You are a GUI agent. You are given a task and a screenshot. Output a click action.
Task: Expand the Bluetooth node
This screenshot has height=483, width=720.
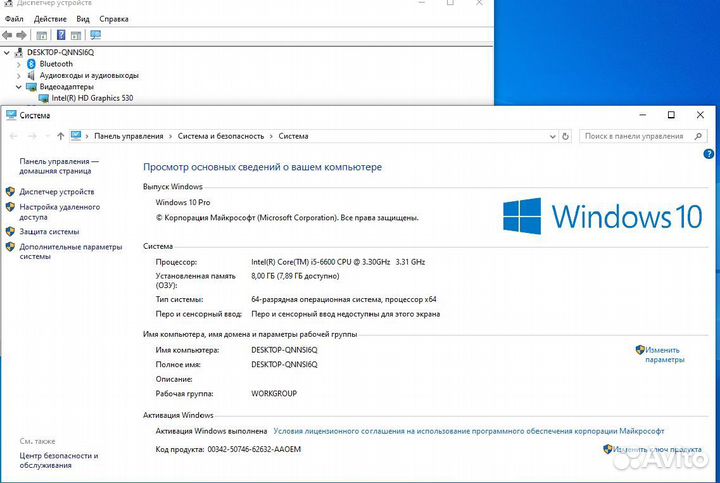click(18, 64)
